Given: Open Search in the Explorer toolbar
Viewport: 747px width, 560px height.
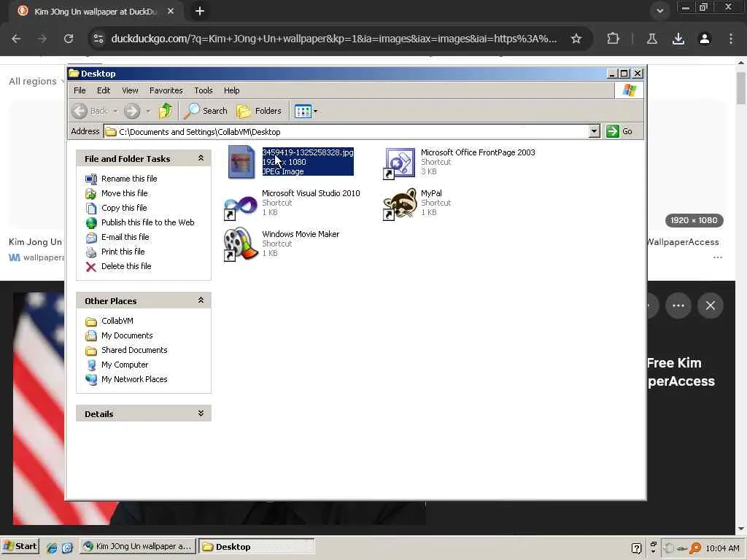Looking at the screenshot, I should click(x=206, y=111).
